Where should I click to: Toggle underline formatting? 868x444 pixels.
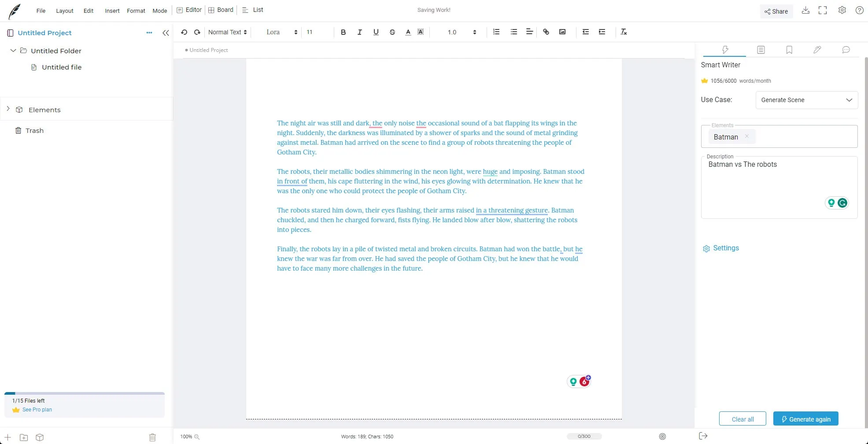pos(376,32)
